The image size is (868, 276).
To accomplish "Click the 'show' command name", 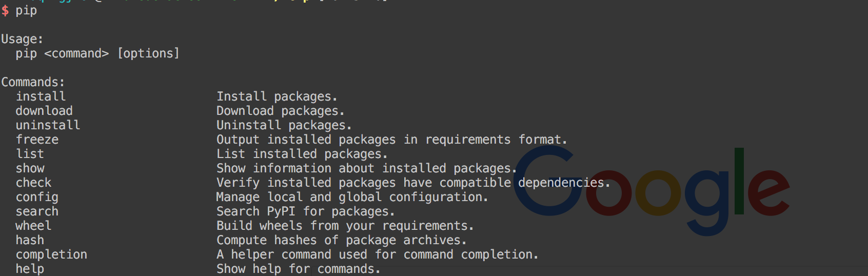I will (x=30, y=168).
